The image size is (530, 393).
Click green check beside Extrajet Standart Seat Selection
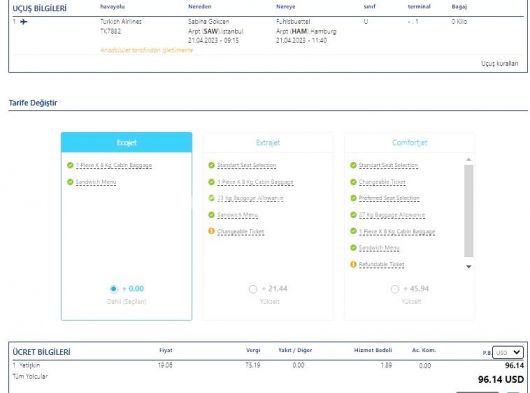point(211,165)
